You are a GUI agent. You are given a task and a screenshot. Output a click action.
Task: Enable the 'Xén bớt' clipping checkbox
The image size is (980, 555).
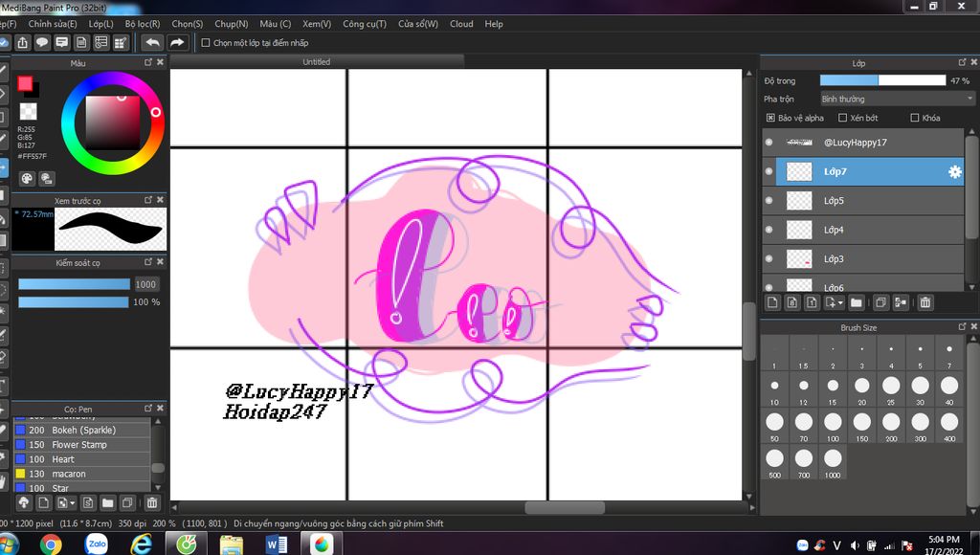[842, 118]
